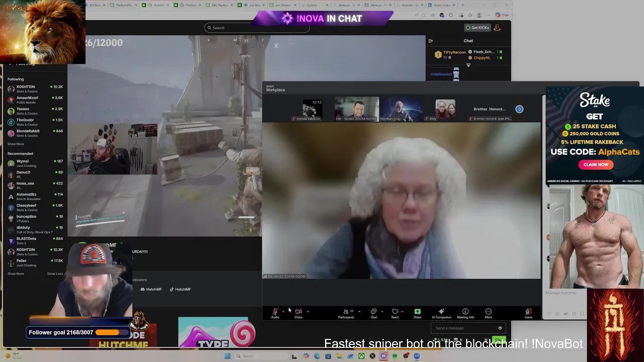Collapse the Kick Chat panel icon
Screen dimensions: 644x362
(430, 41)
